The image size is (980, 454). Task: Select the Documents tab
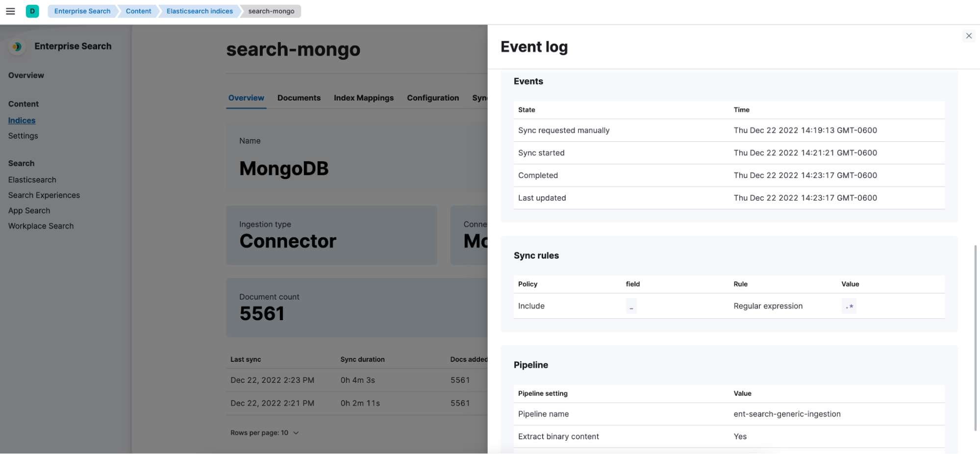(299, 98)
